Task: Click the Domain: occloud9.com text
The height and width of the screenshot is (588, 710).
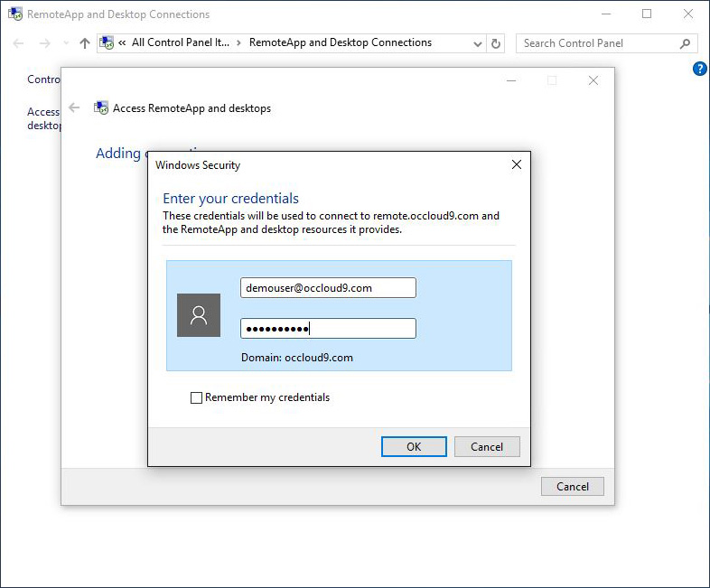Action: pos(297,358)
